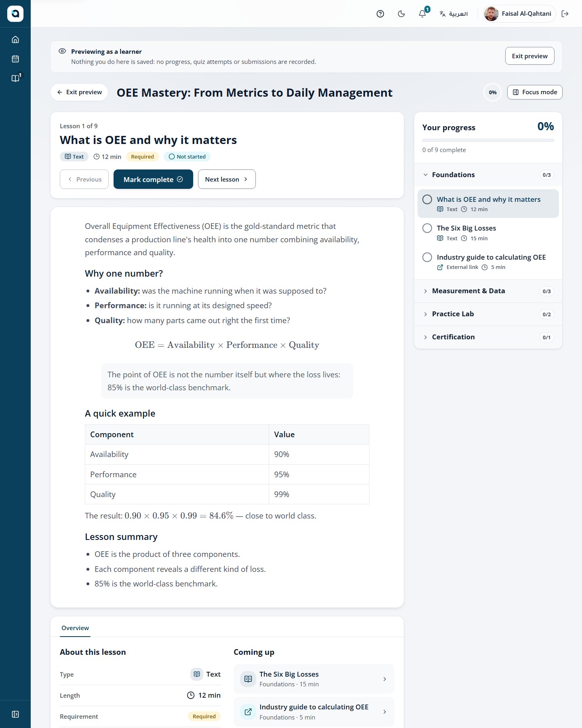This screenshot has width=582, height=728.
Task: Expand the Measurement & Data section
Action: pyautogui.click(x=488, y=291)
